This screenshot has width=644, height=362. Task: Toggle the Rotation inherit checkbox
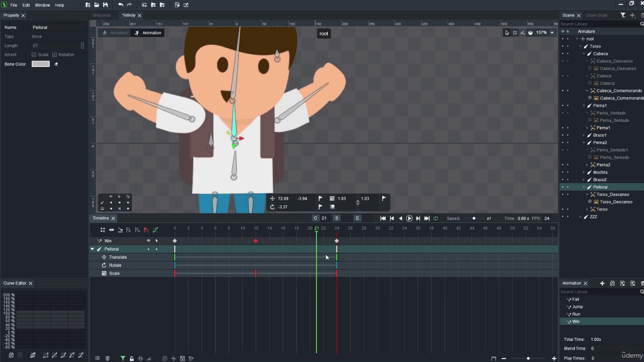(54, 55)
